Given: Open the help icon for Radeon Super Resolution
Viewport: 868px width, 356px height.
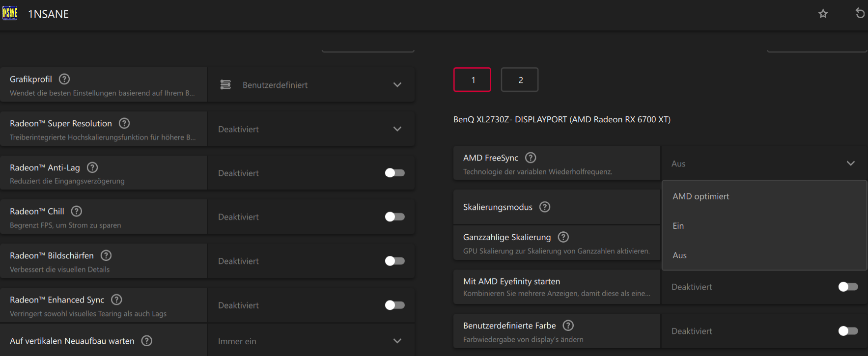Looking at the screenshot, I should pos(124,123).
